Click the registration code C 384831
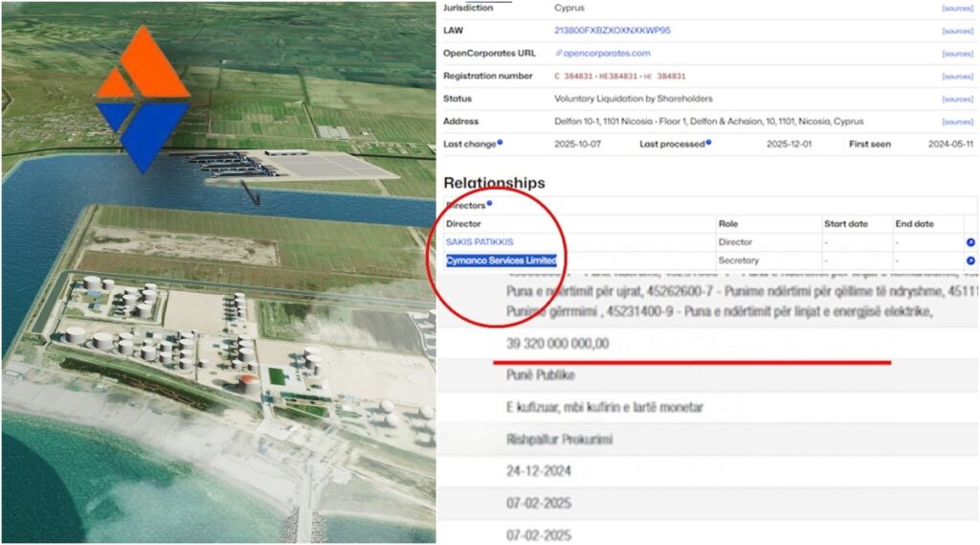The width and height of the screenshot is (980, 545). pos(573,77)
